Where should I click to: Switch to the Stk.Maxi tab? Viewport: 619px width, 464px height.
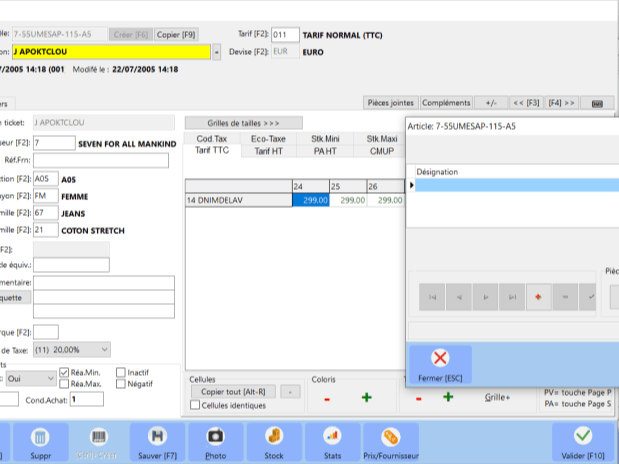(x=382, y=139)
